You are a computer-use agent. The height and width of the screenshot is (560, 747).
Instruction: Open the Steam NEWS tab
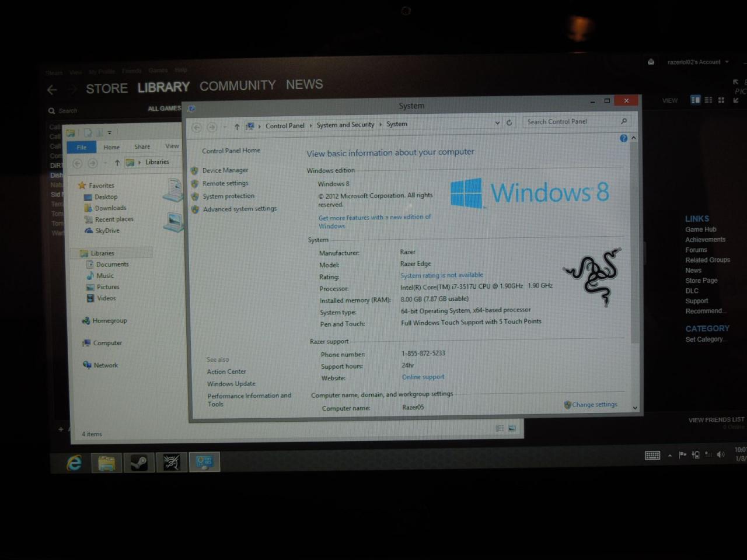click(304, 85)
